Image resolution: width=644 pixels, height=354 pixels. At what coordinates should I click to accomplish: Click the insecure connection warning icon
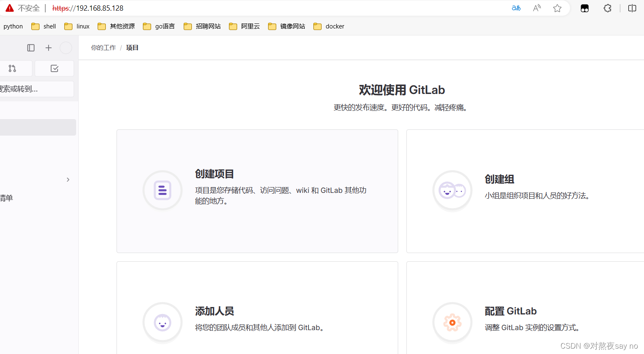(x=9, y=8)
